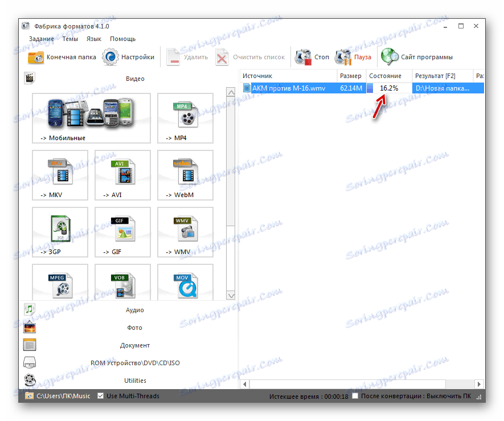Stop the conversion with Стоп

(312, 57)
